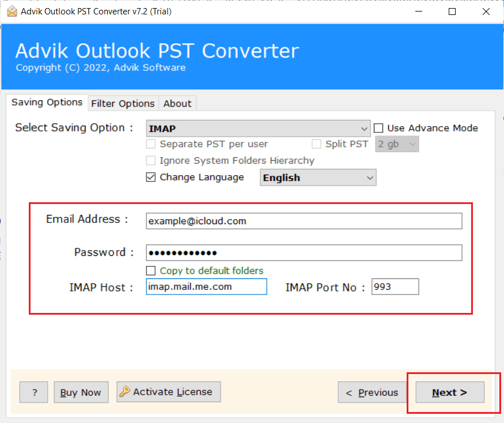Check Ignore System Folders Hierarchy option
The image size is (504, 423).
pyautogui.click(x=151, y=160)
